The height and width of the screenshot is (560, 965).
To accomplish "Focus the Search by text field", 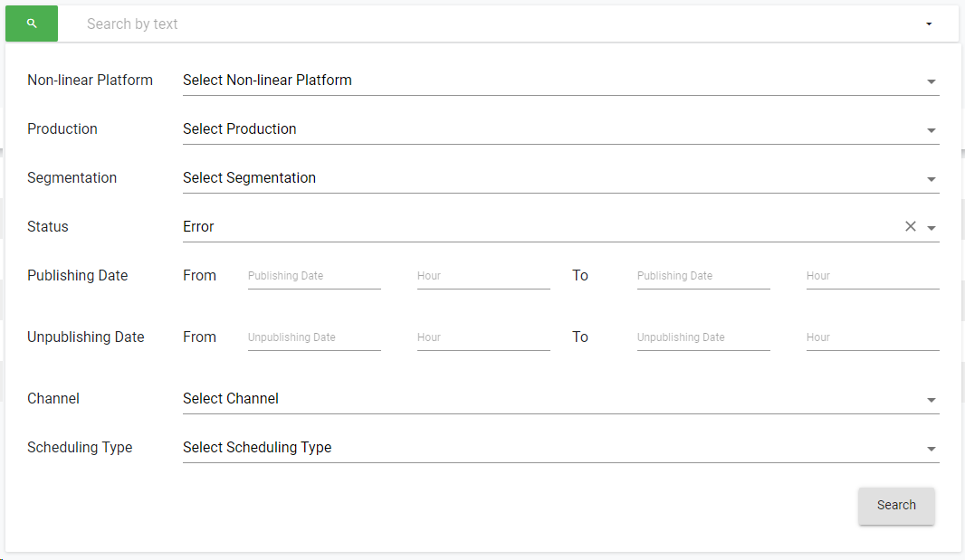I will point(489,24).
